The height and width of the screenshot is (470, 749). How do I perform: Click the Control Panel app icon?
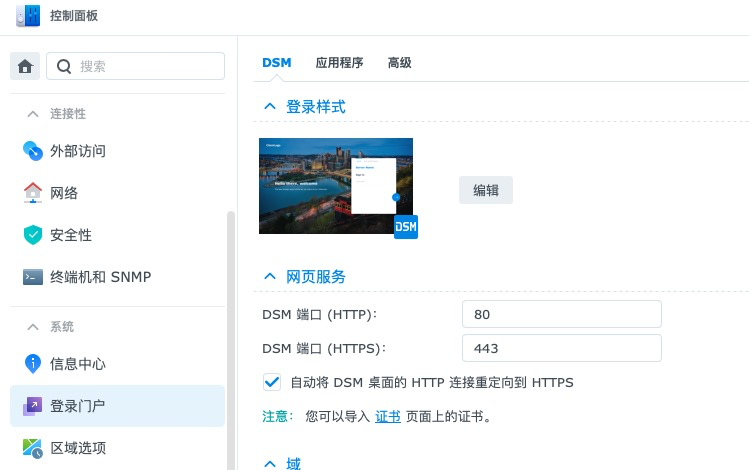click(28, 16)
